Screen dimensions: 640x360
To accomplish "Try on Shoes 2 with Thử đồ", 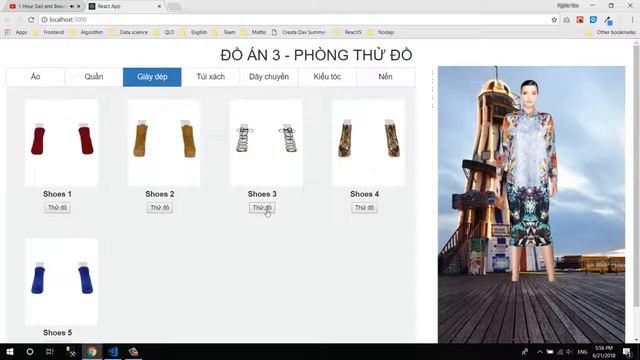I will click(x=160, y=208).
